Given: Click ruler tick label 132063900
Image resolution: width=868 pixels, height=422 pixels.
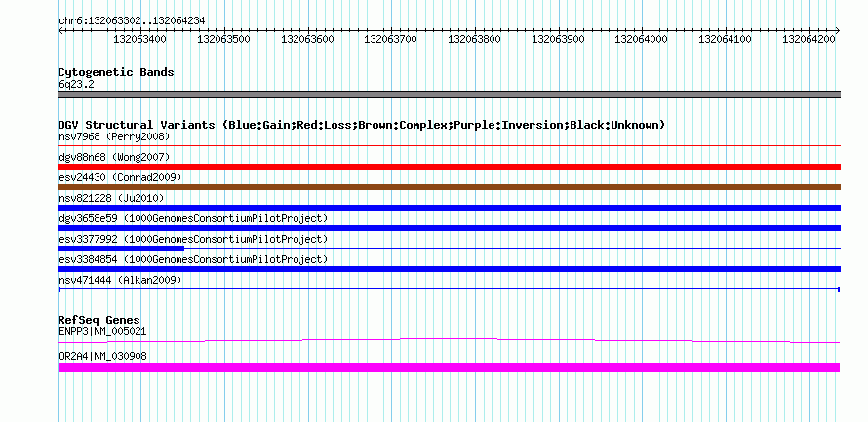Looking at the screenshot, I should pyautogui.click(x=558, y=39).
